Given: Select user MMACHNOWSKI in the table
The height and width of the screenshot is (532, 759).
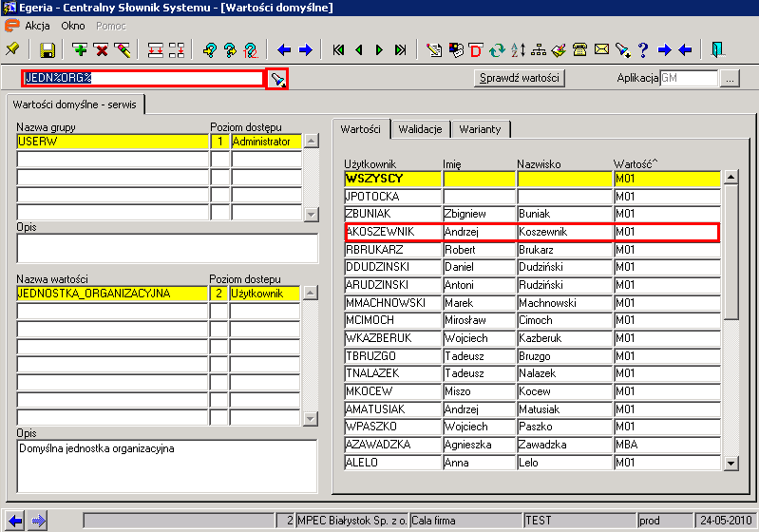Looking at the screenshot, I should (393, 303).
